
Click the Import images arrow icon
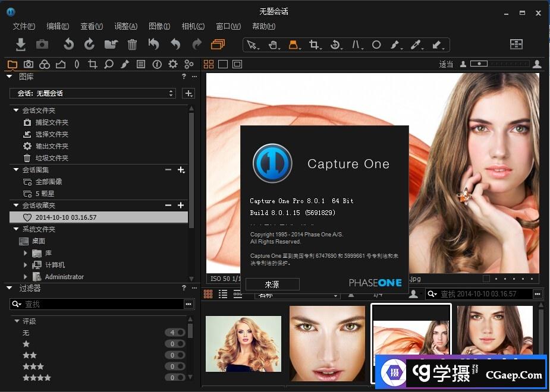pos(20,45)
